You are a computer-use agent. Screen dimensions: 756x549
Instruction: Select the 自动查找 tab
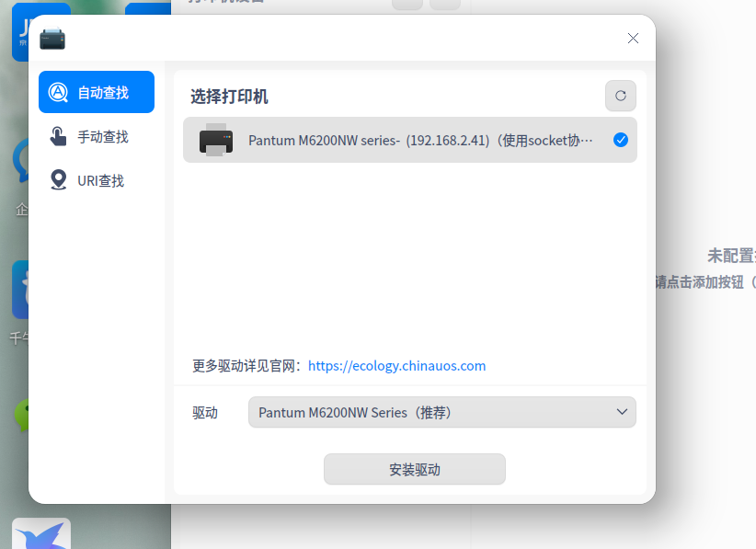(97, 92)
